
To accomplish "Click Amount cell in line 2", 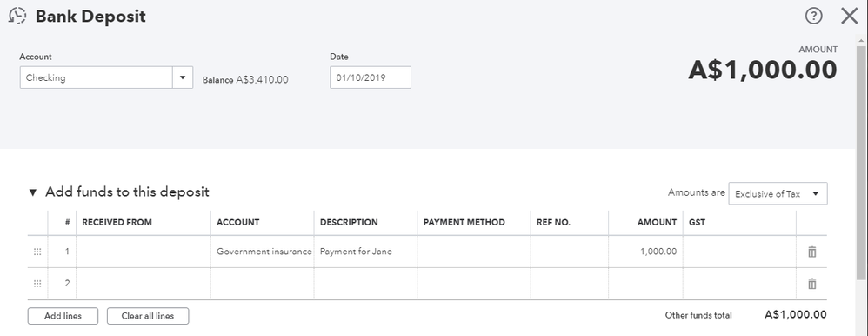I will pos(645,284).
